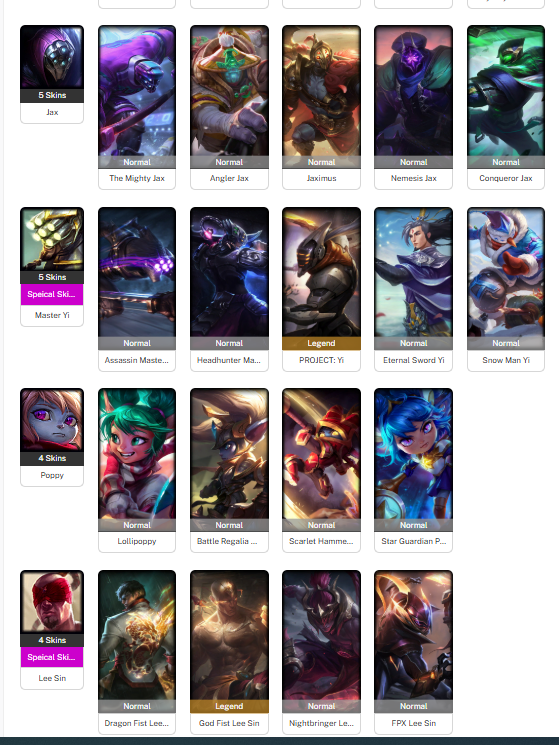Open the Angler Jax skin image
559x745 pixels.
(229, 91)
